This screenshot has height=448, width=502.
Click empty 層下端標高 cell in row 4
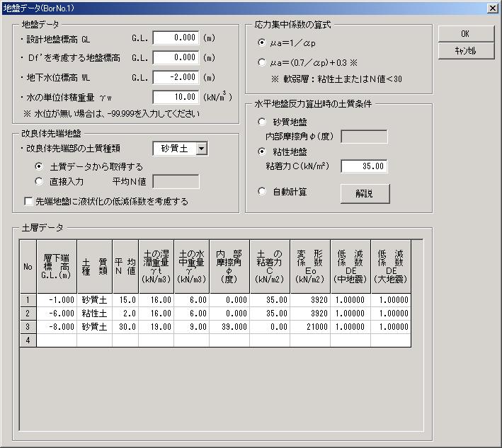(57, 340)
